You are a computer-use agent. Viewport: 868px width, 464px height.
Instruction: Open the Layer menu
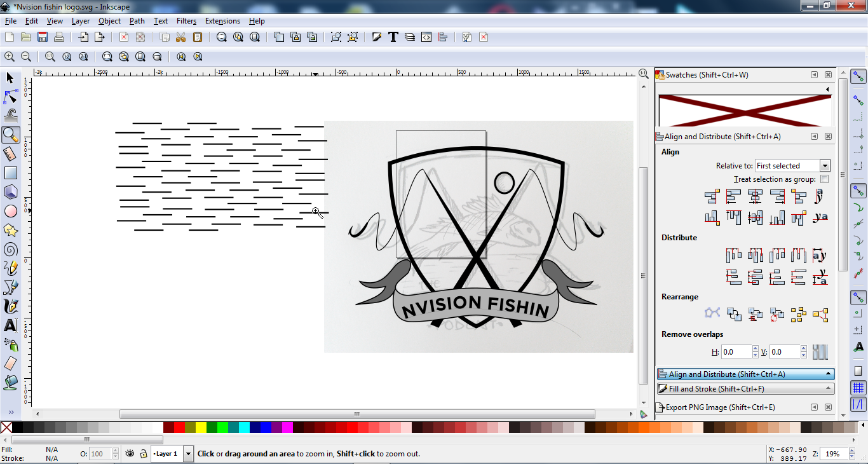(81, 21)
